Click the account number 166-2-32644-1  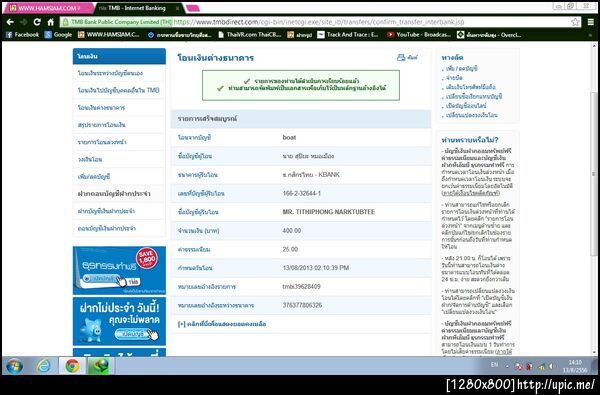302,193
